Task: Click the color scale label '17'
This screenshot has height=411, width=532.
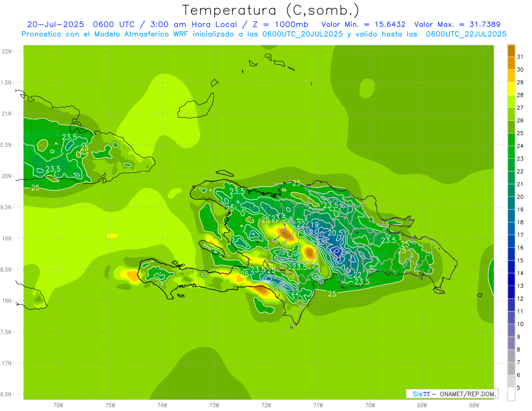Action: coord(520,235)
